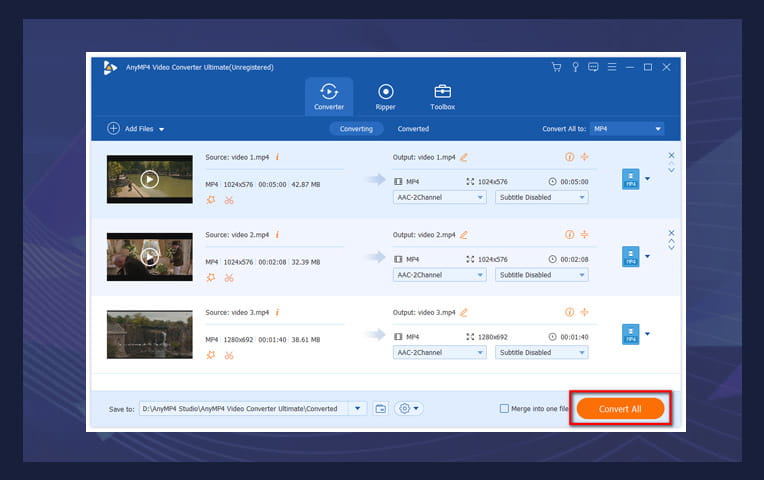Remove video 1 from the list
The image size is (764, 480).
pos(671,155)
